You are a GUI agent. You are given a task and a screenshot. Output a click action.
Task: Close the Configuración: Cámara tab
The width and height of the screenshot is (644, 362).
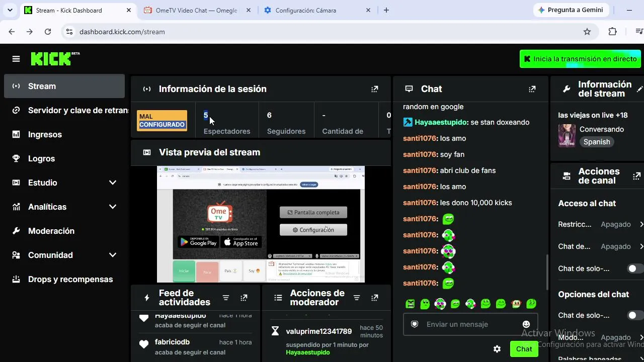[x=368, y=10]
